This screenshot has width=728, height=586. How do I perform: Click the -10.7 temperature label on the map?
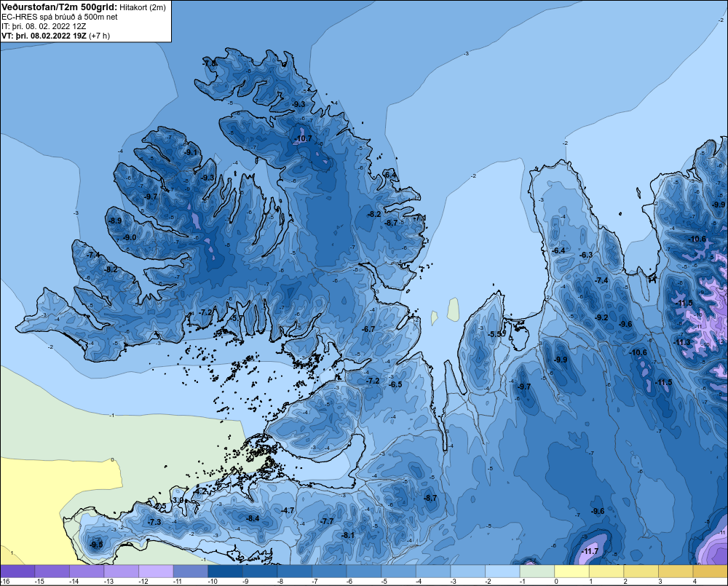(x=303, y=138)
